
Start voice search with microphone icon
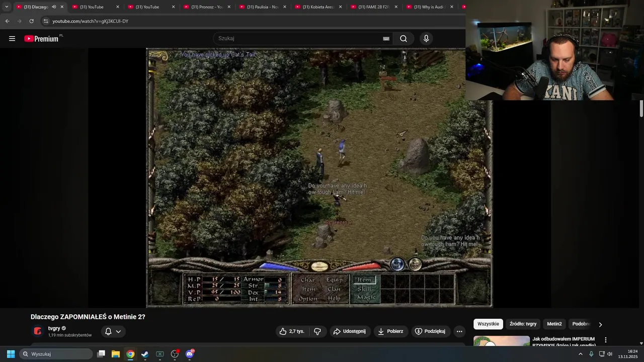(426, 39)
